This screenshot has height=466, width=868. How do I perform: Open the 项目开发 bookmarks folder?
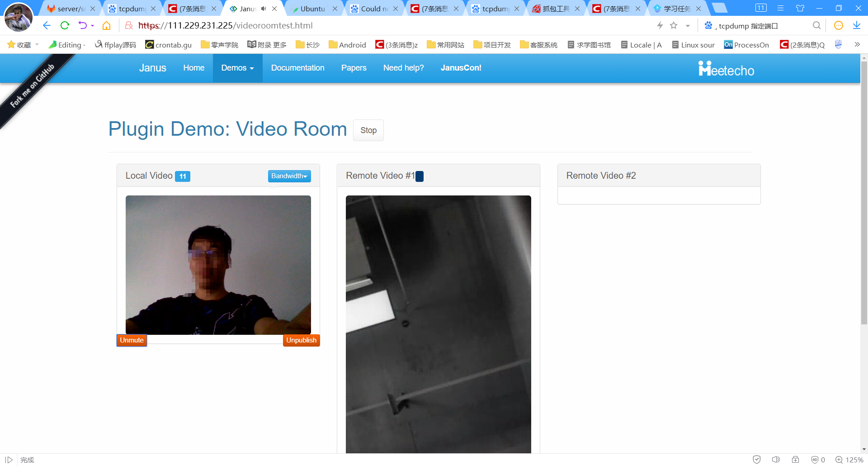pos(492,44)
